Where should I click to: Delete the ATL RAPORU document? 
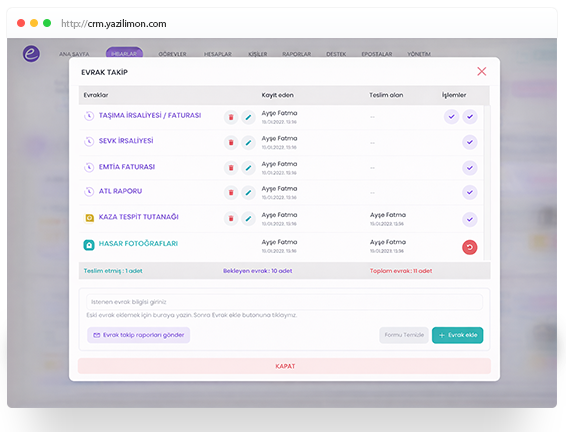(x=231, y=192)
